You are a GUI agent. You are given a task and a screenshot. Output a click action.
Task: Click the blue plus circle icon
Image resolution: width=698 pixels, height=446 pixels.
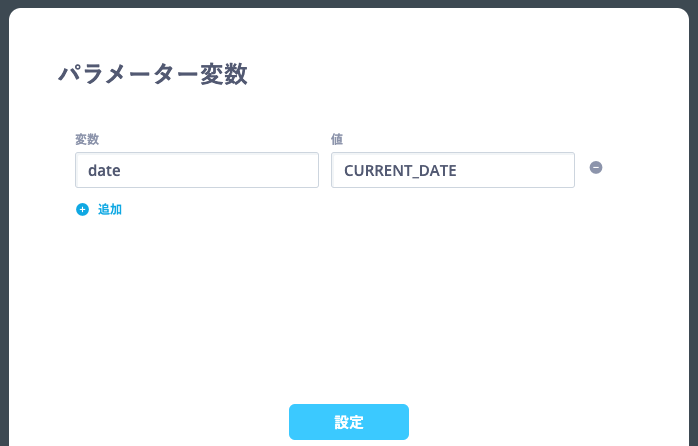pyautogui.click(x=82, y=209)
